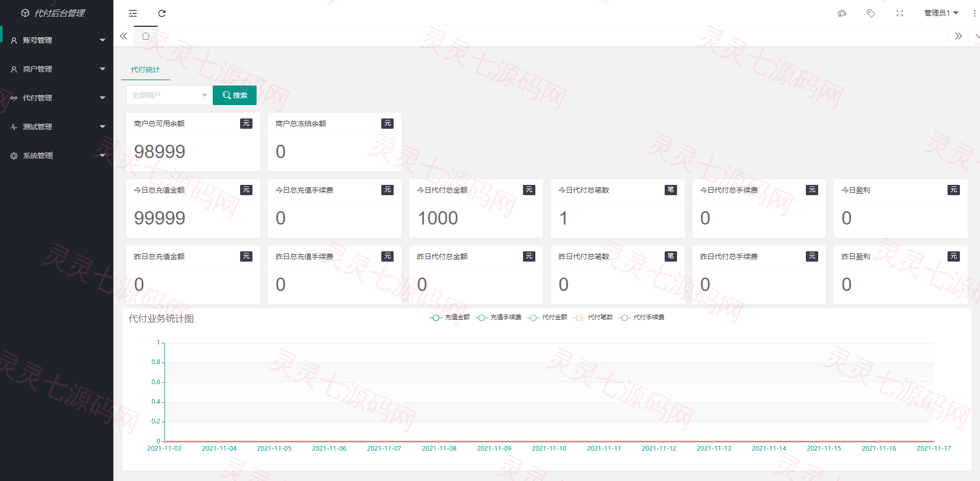Toggle 代付笔数 legend series
Image resolution: width=980 pixels, height=481 pixels.
click(593, 317)
